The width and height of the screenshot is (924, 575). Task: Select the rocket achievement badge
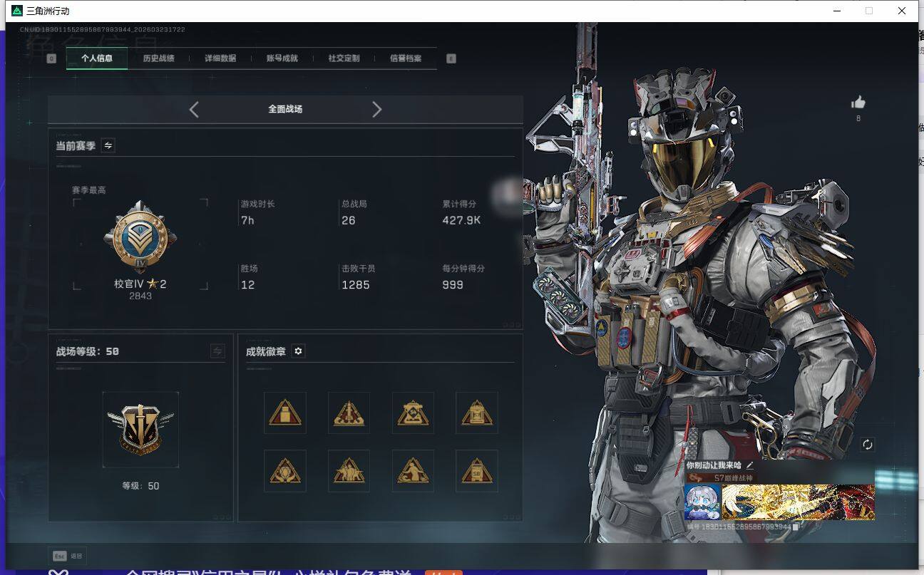click(349, 413)
